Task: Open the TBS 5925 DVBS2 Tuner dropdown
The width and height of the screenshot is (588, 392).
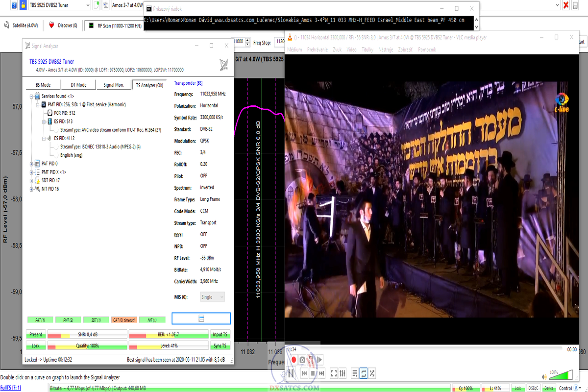Action: click(x=87, y=5)
